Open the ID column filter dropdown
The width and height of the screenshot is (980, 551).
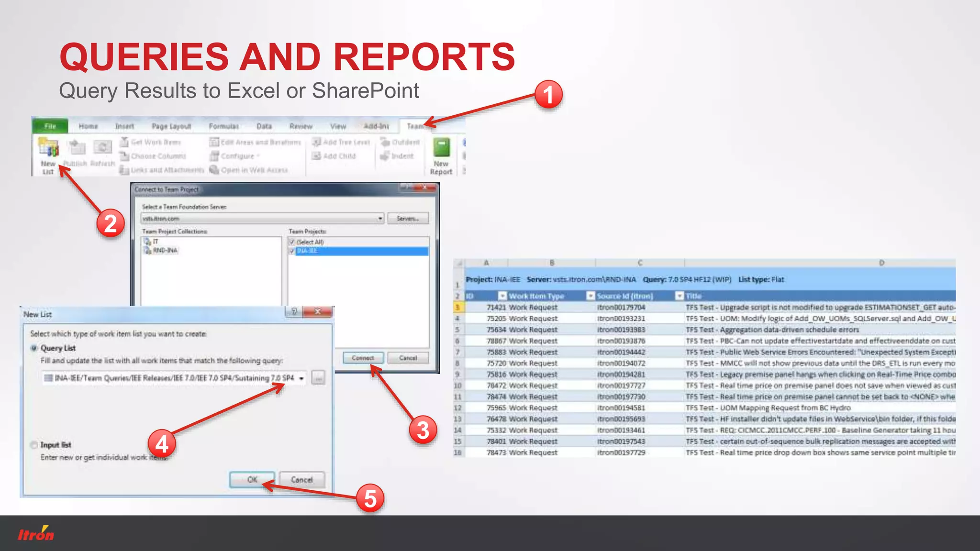pyautogui.click(x=502, y=296)
